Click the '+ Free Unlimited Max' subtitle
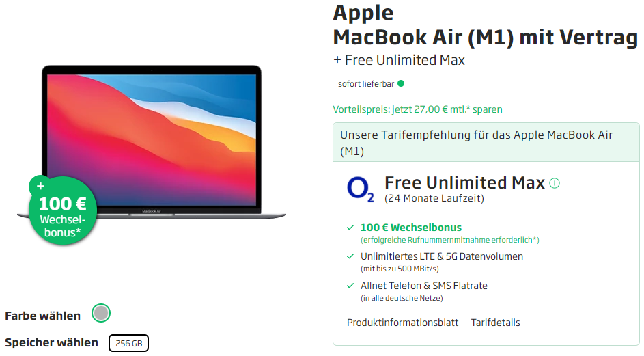The image size is (644, 356). pos(399,60)
